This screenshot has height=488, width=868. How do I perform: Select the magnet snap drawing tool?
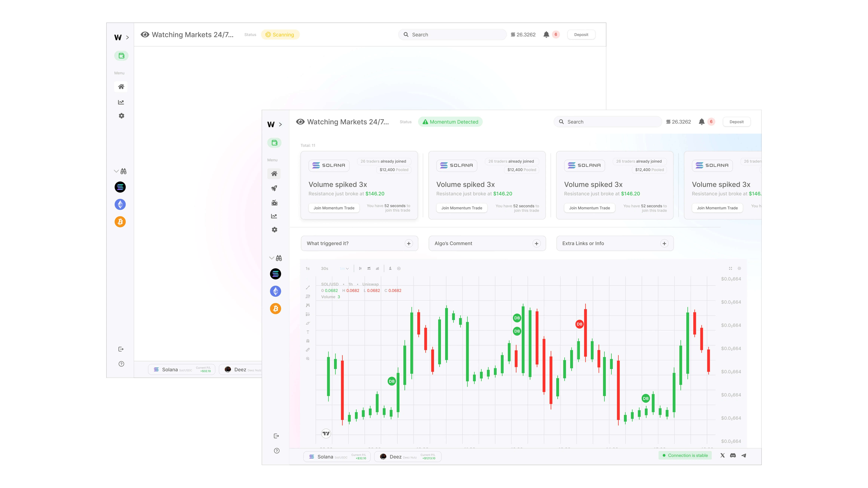pyautogui.click(x=308, y=341)
